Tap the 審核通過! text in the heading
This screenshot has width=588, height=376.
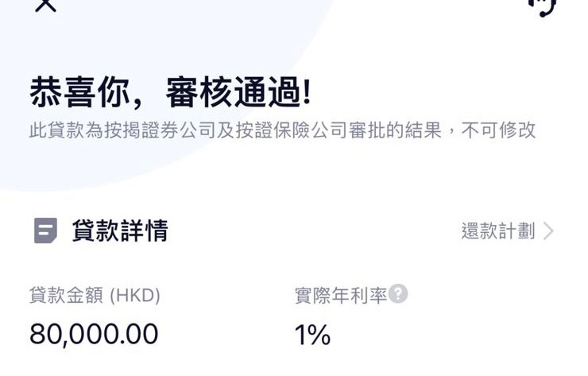click(x=238, y=92)
